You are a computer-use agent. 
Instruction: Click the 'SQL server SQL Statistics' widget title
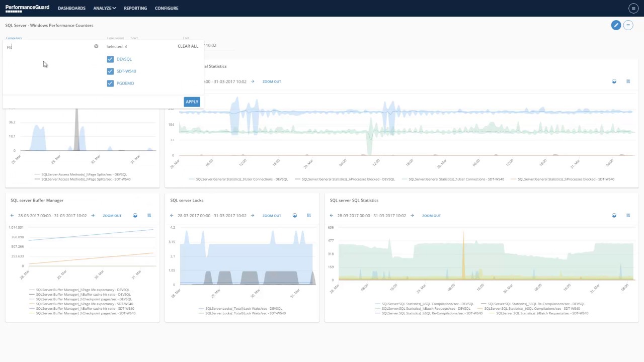coord(354,201)
